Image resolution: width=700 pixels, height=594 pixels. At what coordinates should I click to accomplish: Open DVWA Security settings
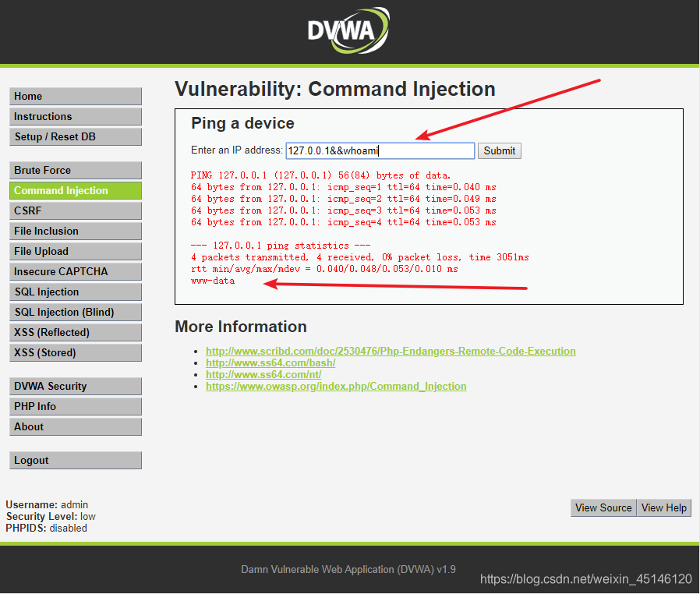point(76,387)
